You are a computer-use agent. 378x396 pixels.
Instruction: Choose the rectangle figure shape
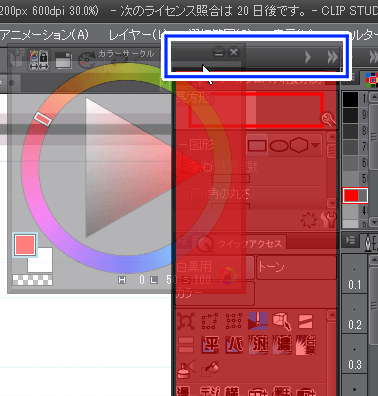pos(257,145)
